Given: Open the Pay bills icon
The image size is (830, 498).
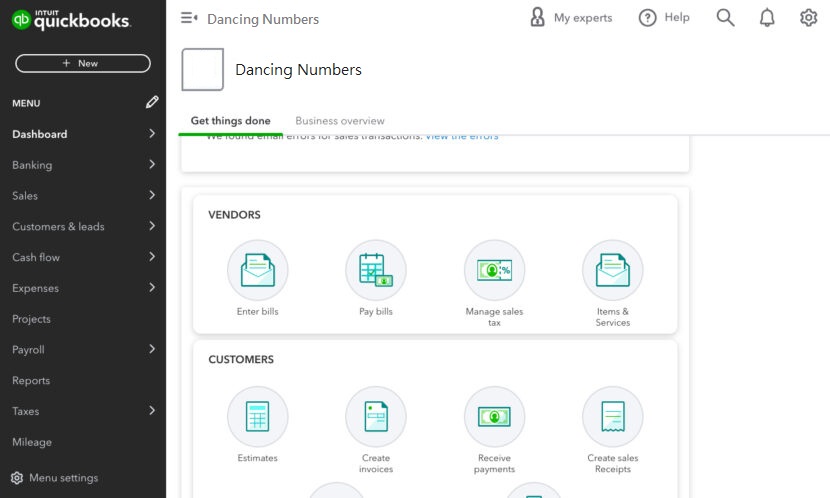Looking at the screenshot, I should tap(376, 270).
